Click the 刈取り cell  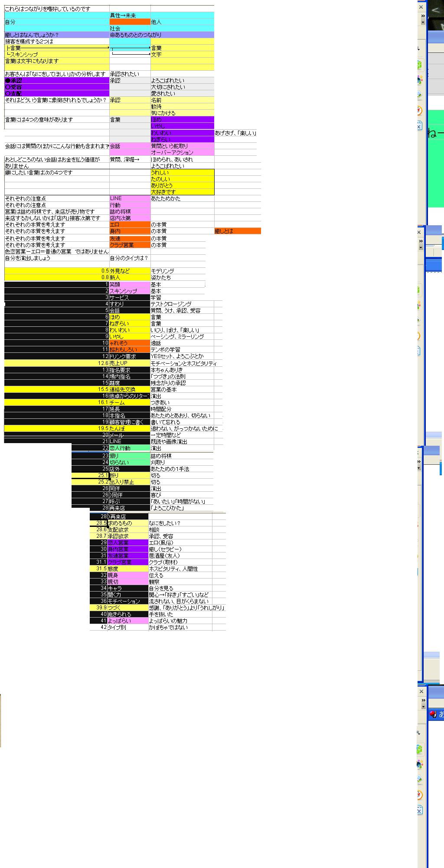tap(182, 462)
